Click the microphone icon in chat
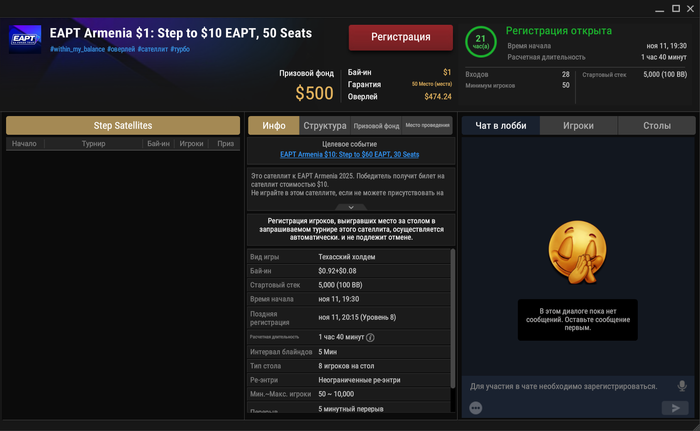Image resolution: width=700 pixels, height=431 pixels. coord(682,386)
